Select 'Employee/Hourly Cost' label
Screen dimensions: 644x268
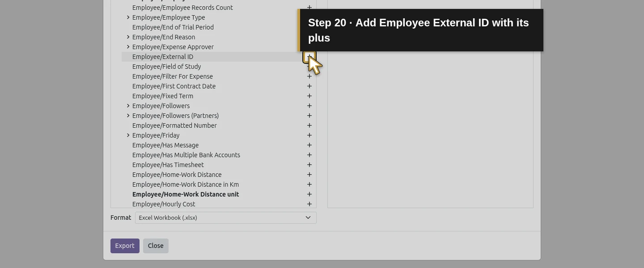click(164, 204)
